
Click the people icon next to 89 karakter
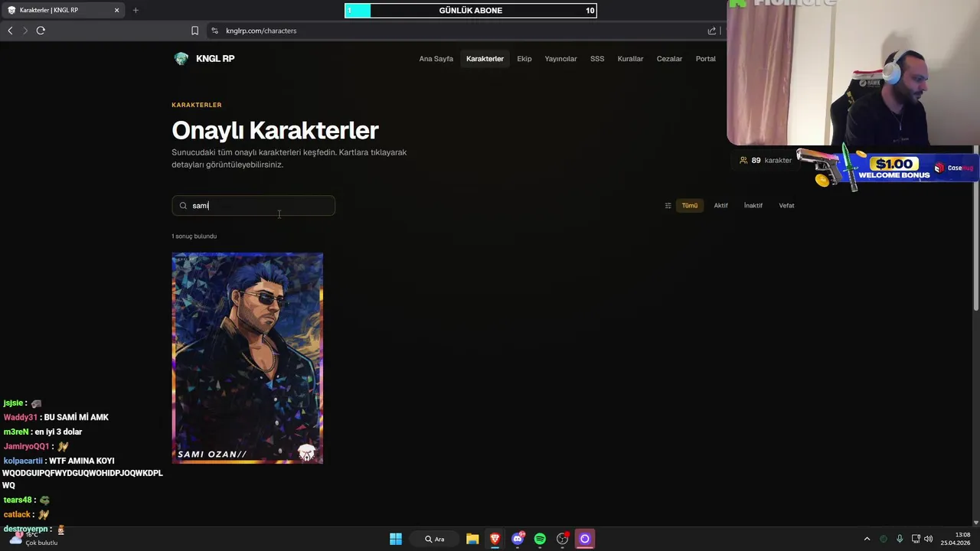[743, 161]
